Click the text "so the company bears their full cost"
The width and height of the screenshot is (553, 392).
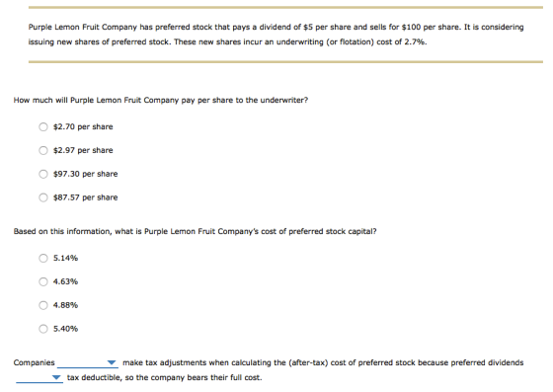[x=194, y=377]
